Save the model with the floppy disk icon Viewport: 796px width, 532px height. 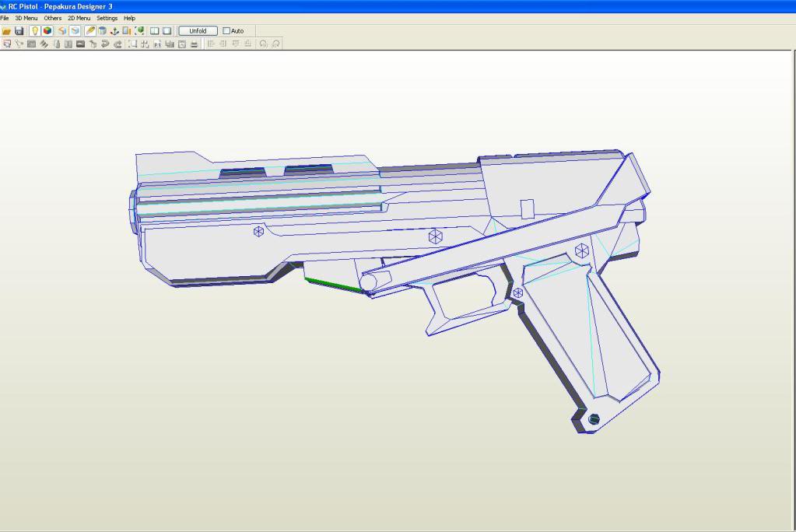click(x=19, y=31)
